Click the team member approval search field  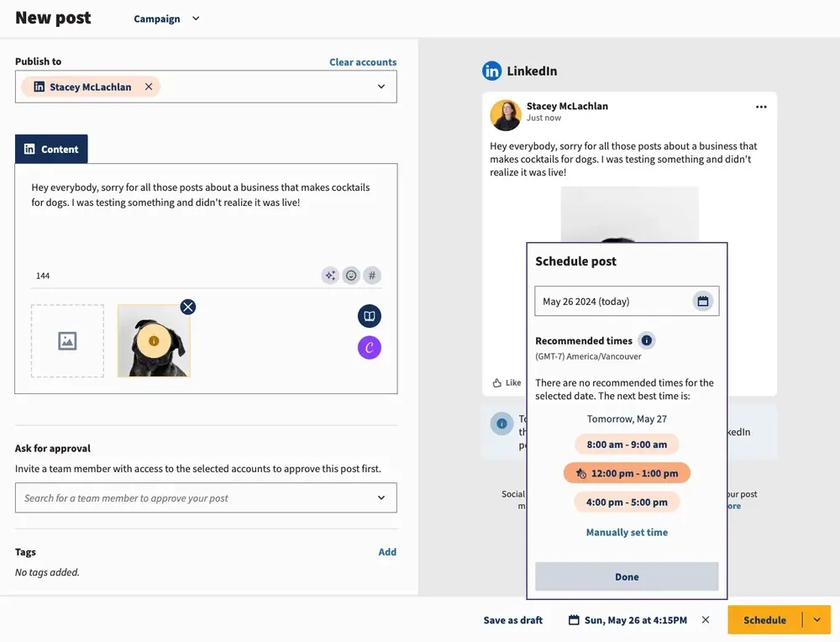pyautogui.click(x=205, y=497)
